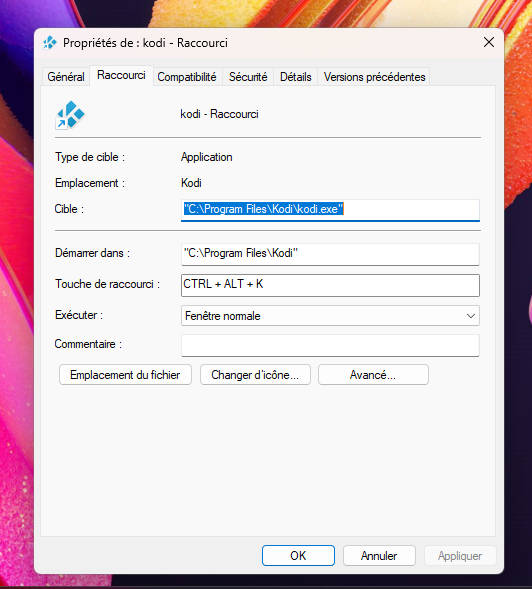Click the 'Commentaire :' label
Viewport: 532px width, 589px height.
click(88, 344)
